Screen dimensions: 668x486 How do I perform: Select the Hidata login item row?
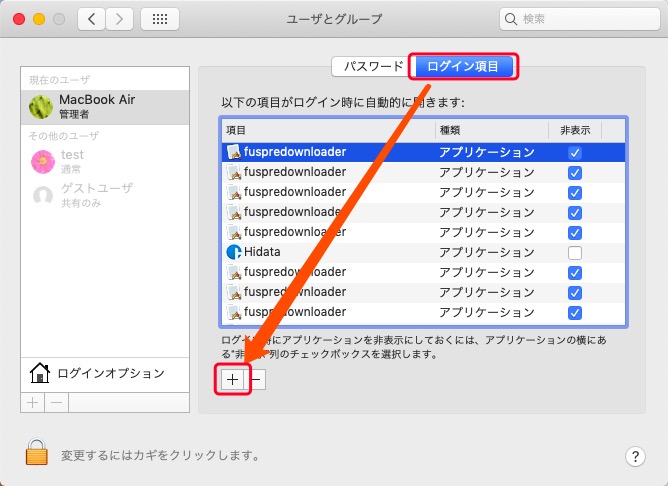click(x=423, y=252)
